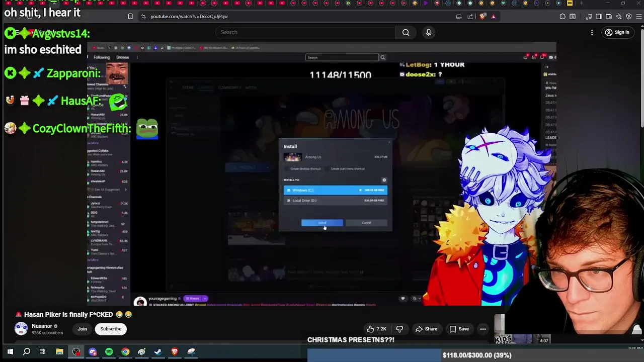
Task: Bookmark this page in address bar
Action: 130,16
